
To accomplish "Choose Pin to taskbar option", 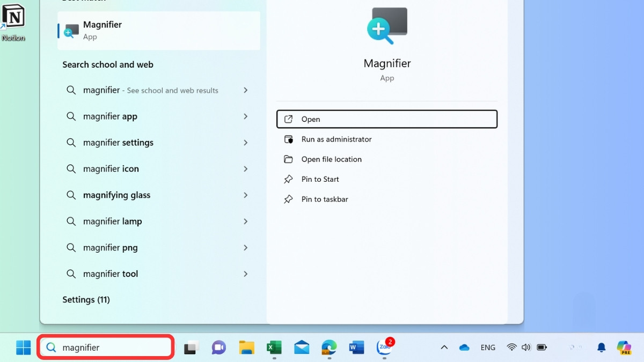I will click(324, 200).
